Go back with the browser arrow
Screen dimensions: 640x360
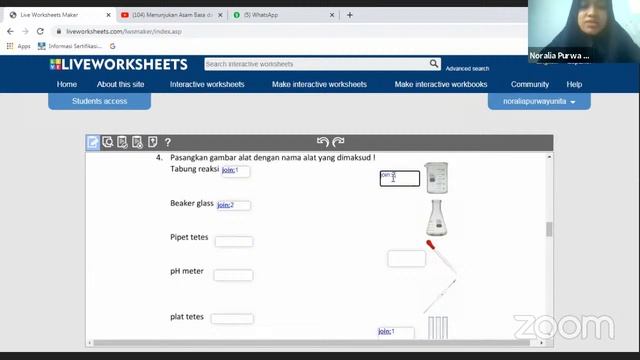tap(10, 31)
